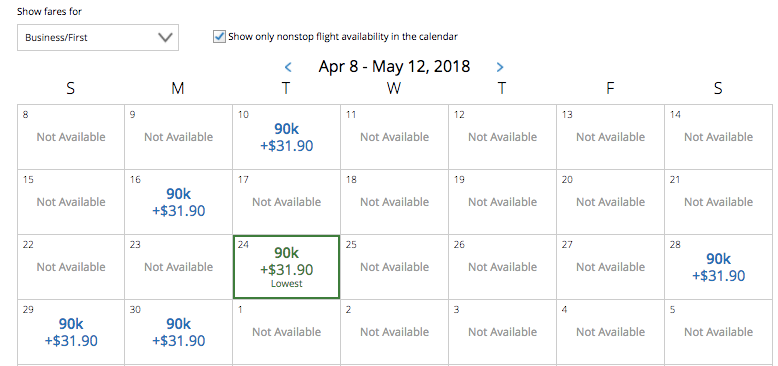The image size is (778, 366).
Task: Click the nonstop flight availability label text
Action: [x=343, y=37]
